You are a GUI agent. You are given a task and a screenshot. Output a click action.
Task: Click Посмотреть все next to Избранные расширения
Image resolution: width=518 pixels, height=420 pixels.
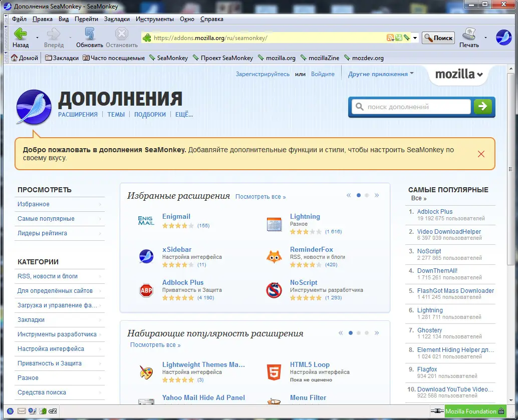[261, 196]
